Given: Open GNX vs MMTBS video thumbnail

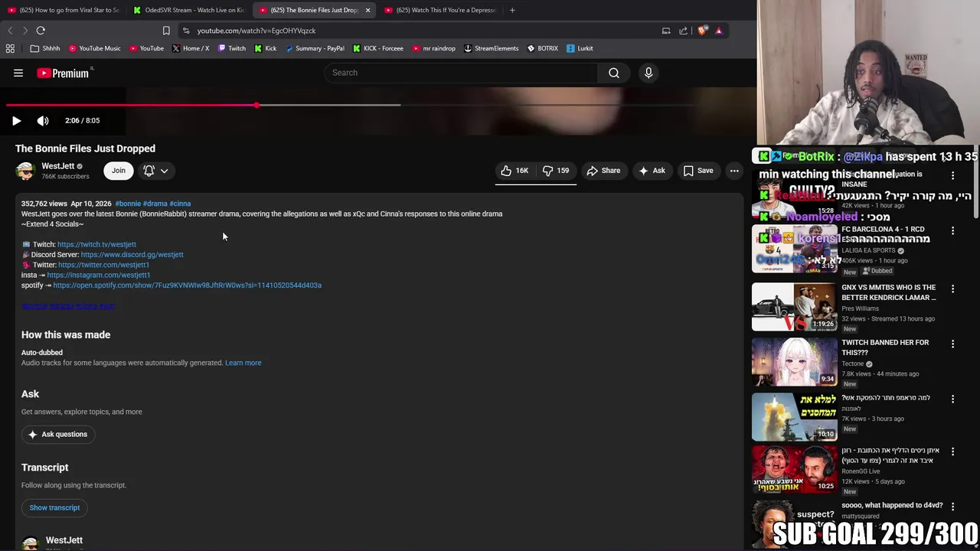Looking at the screenshot, I should [x=794, y=307].
